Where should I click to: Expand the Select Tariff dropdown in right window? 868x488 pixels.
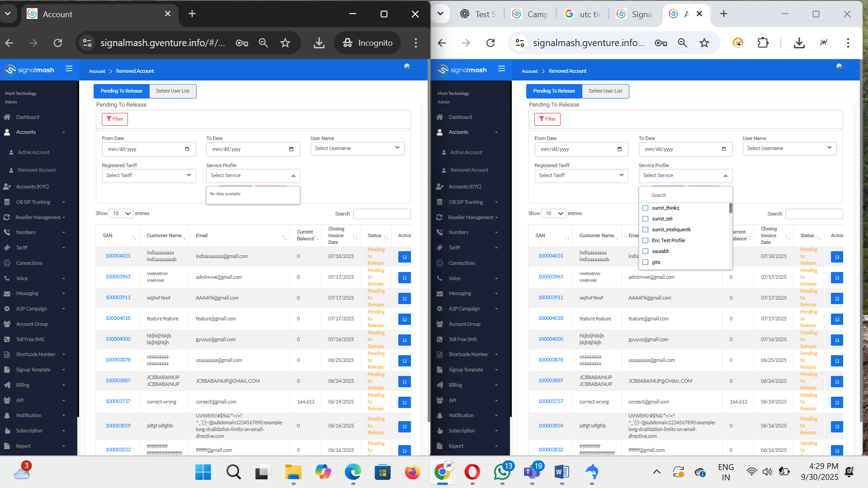pos(580,175)
